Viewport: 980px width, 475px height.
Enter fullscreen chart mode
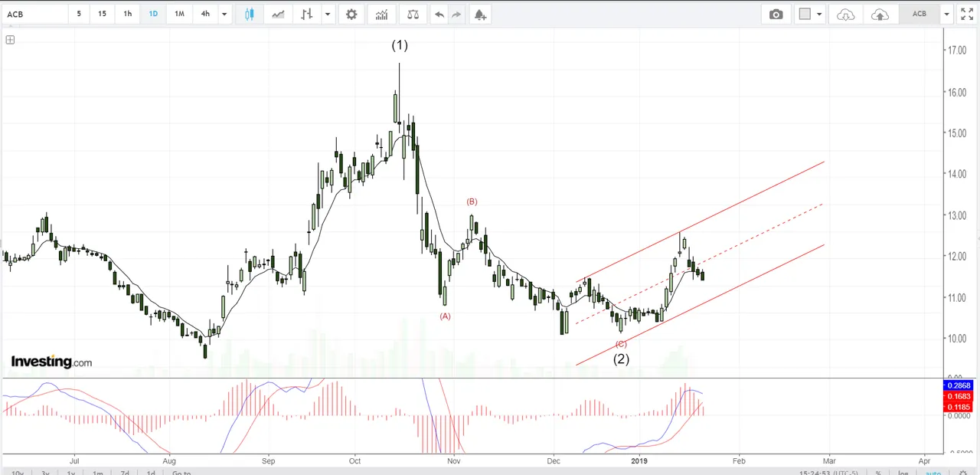coord(967,14)
